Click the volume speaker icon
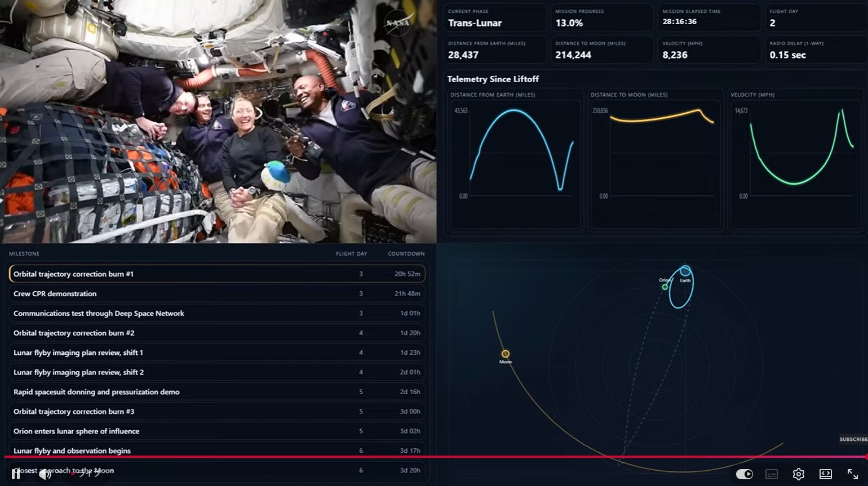The height and width of the screenshot is (486, 868). click(45, 474)
